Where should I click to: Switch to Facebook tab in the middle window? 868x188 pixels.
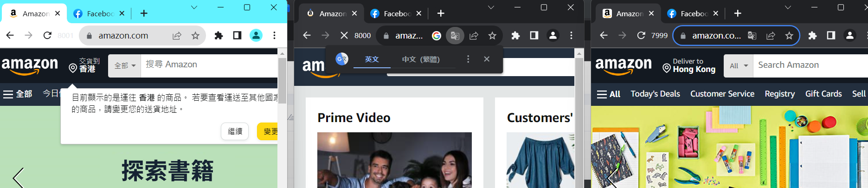396,13
